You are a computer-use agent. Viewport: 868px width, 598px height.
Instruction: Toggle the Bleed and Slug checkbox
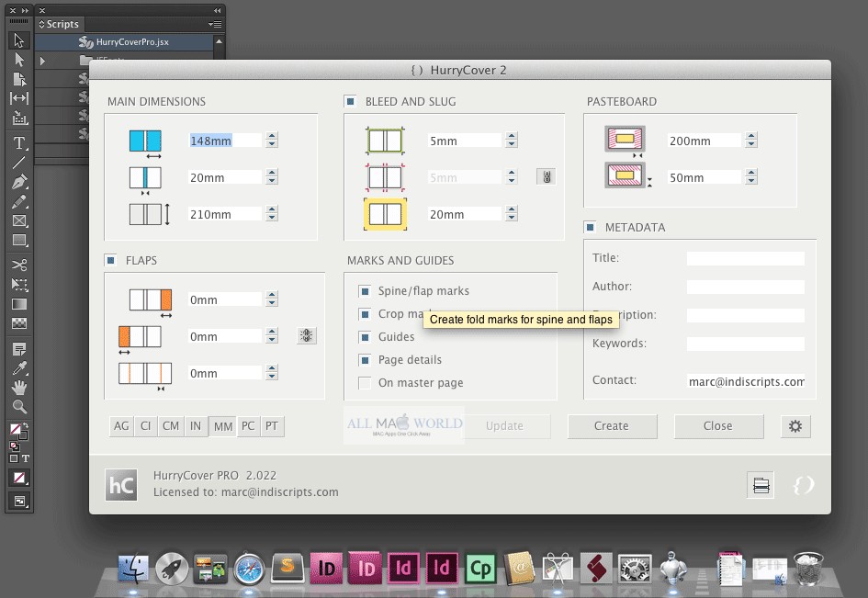(350, 101)
